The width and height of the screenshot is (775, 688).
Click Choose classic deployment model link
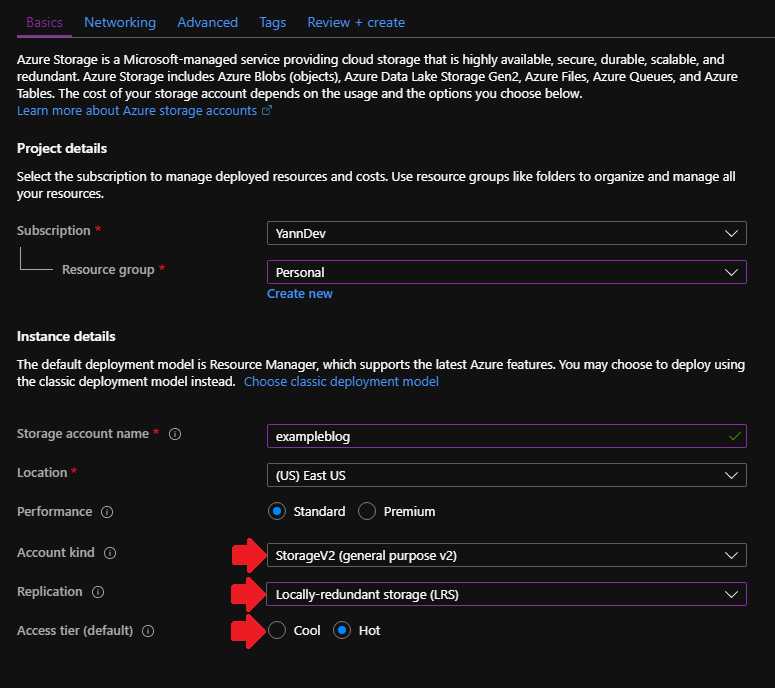(341, 382)
